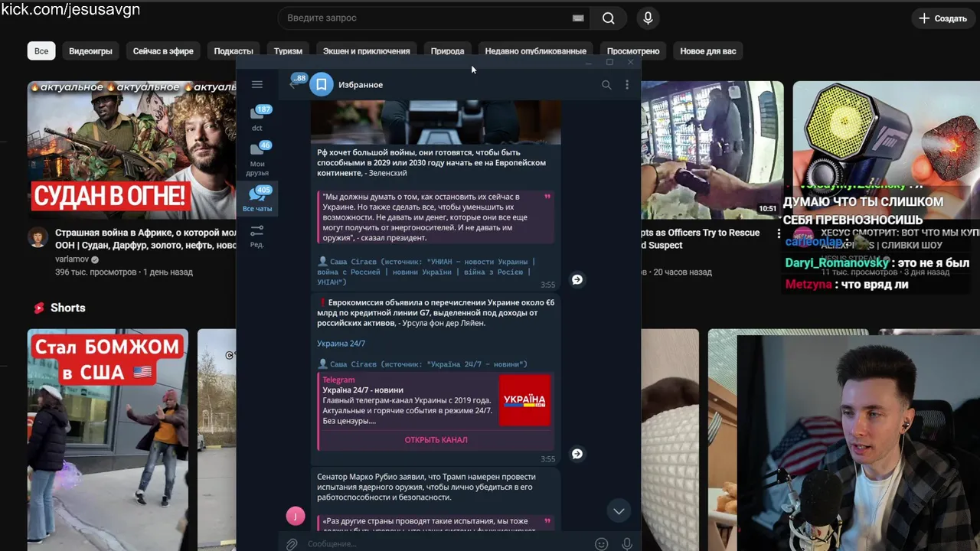Viewport: 980px width, 551px height.
Task: Open sender avatar J in chat
Action: (x=296, y=517)
